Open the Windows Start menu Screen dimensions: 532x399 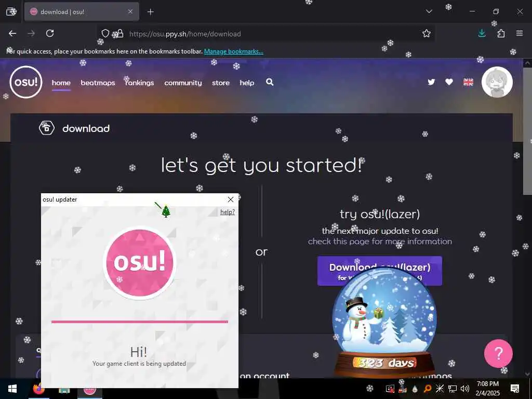(x=12, y=389)
